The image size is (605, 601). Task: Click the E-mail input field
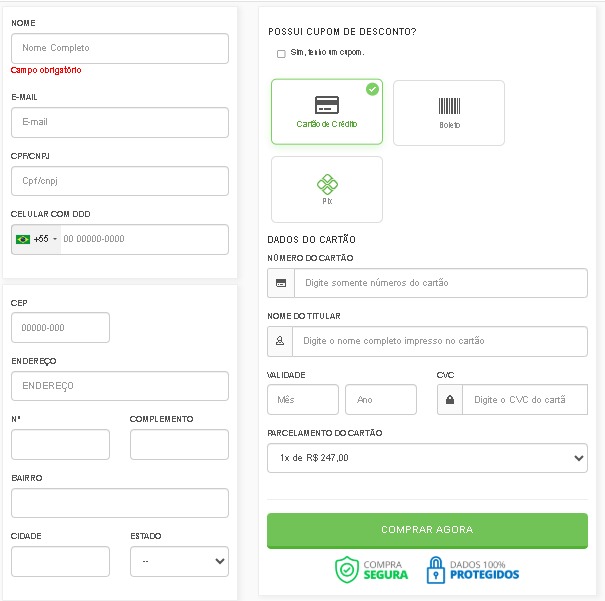coord(120,122)
